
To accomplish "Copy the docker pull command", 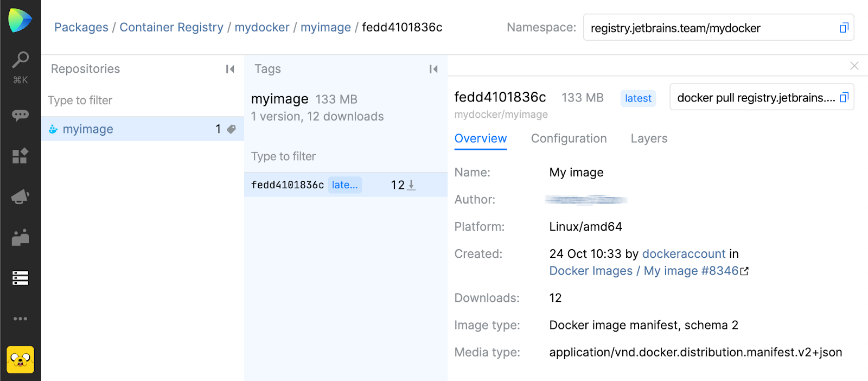I will [x=844, y=98].
